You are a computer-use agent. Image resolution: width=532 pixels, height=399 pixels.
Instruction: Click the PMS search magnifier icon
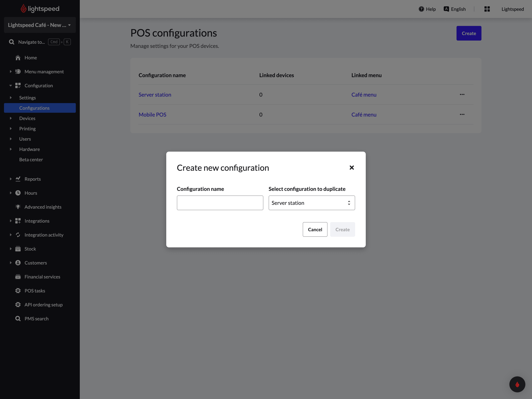point(18,318)
